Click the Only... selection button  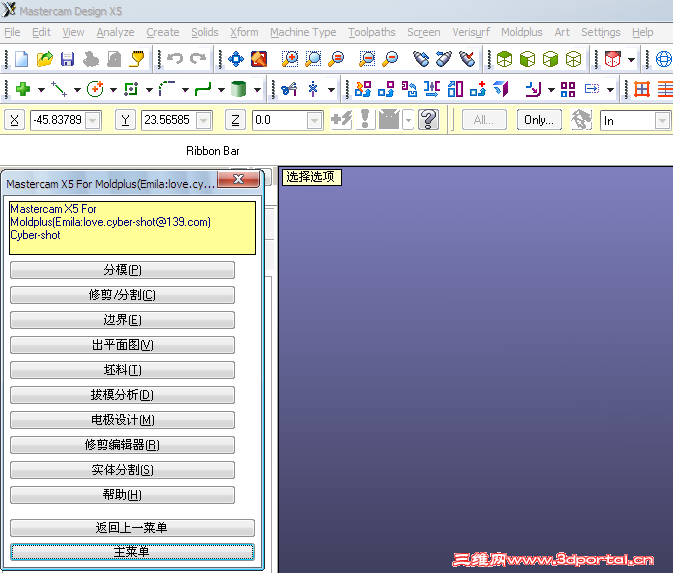click(x=539, y=120)
